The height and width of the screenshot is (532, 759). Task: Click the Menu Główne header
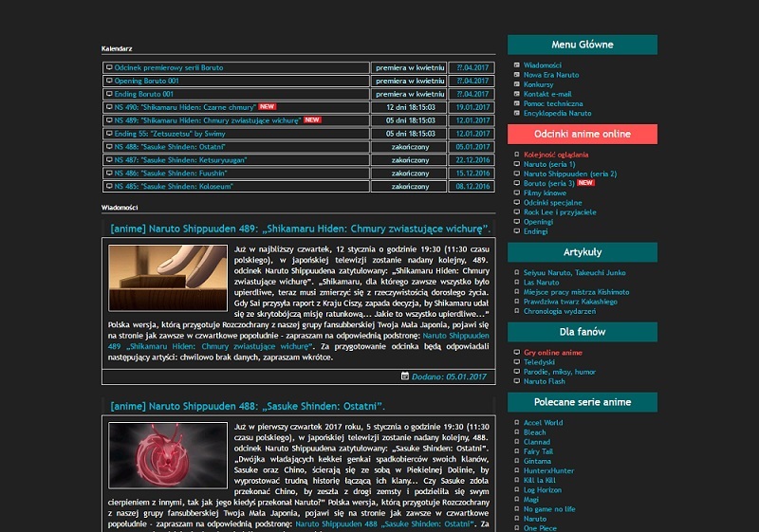click(x=583, y=45)
